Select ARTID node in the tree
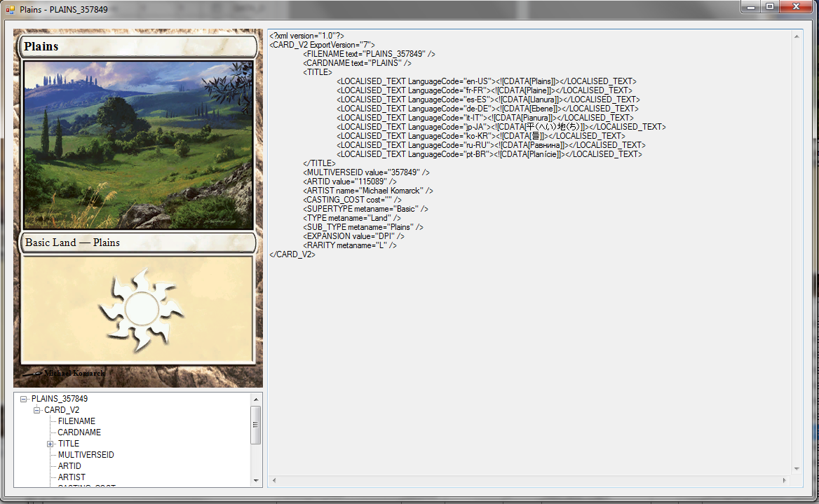819x504 pixels. point(69,466)
